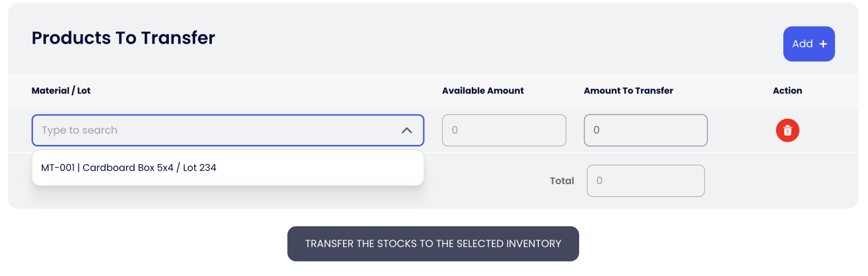868x276 pixels.
Task: Click the Products To Transfer heading
Action: pyautogui.click(x=123, y=38)
